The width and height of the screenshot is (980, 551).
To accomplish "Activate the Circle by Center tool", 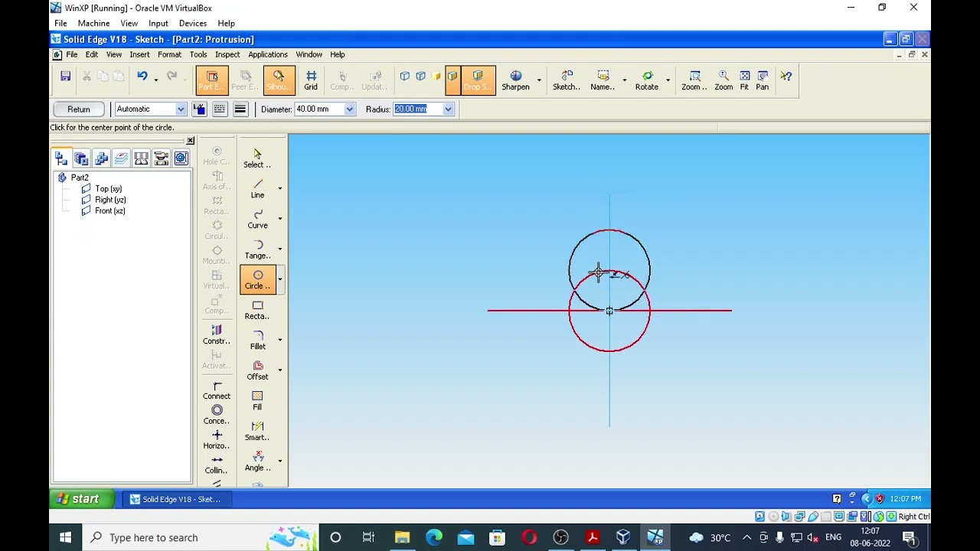I will pos(257,279).
